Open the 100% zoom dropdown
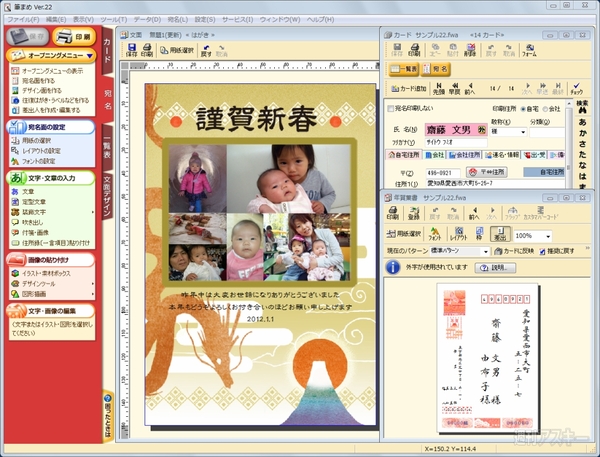Viewport: 600px width, 457px height. pos(548,236)
